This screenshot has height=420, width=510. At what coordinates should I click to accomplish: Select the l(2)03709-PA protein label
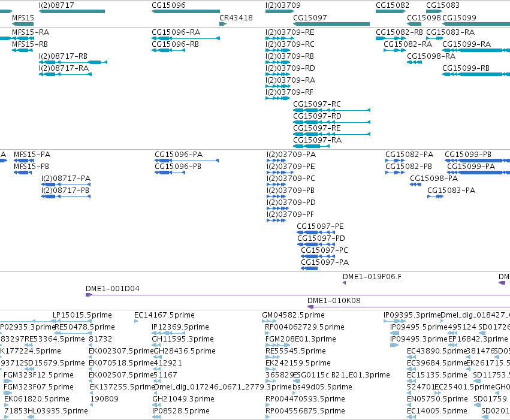pos(291,155)
